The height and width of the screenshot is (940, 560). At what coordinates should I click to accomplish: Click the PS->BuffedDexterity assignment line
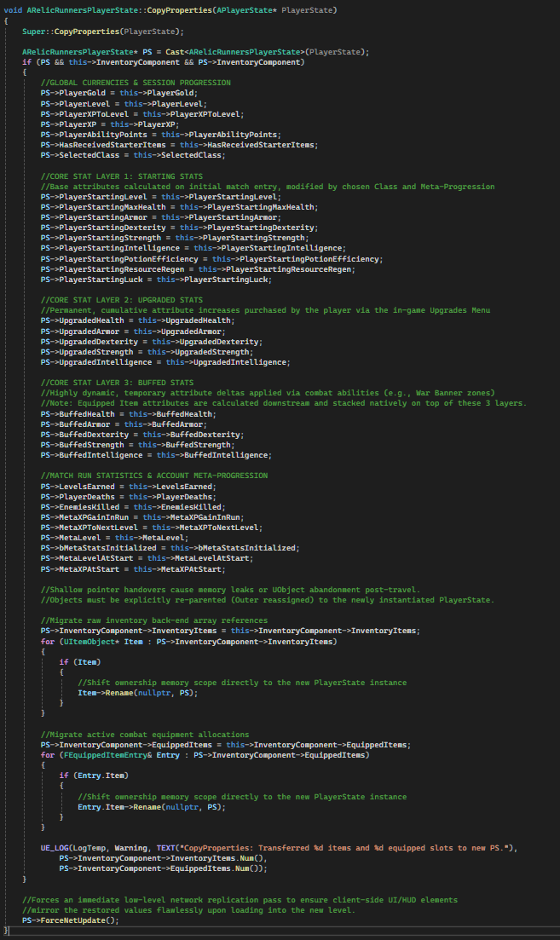pos(142,435)
